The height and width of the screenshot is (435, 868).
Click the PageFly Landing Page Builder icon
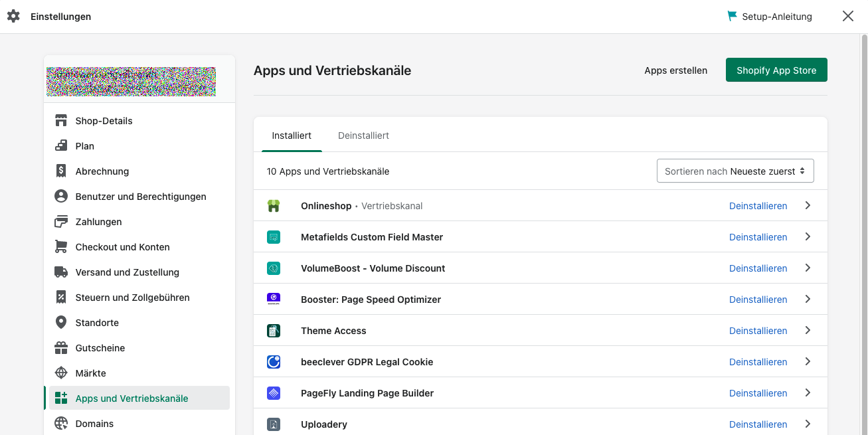pyautogui.click(x=274, y=393)
